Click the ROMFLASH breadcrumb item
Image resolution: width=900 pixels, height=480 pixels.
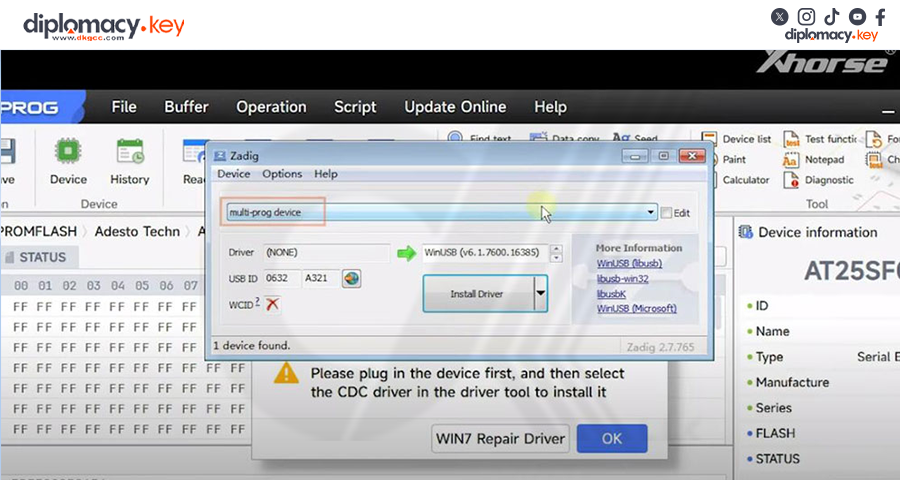(x=38, y=231)
